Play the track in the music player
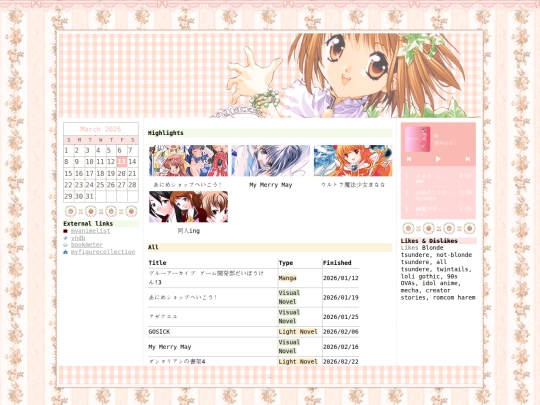 click(x=438, y=159)
